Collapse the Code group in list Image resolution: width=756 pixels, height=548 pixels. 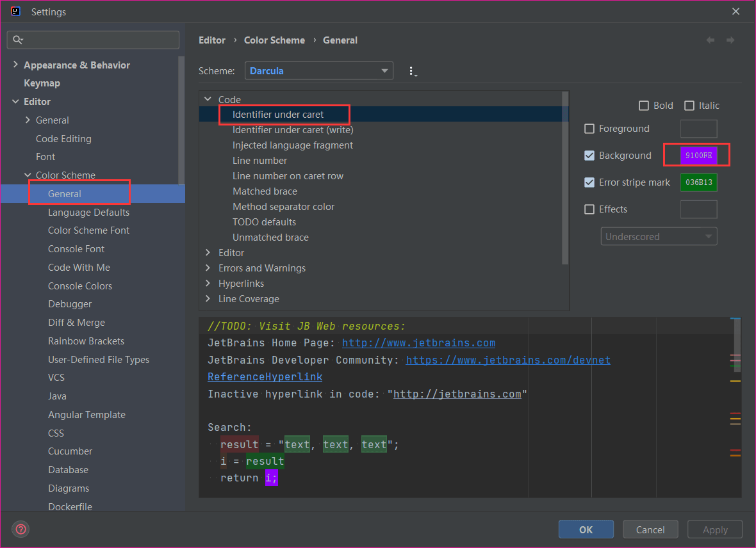(x=208, y=99)
